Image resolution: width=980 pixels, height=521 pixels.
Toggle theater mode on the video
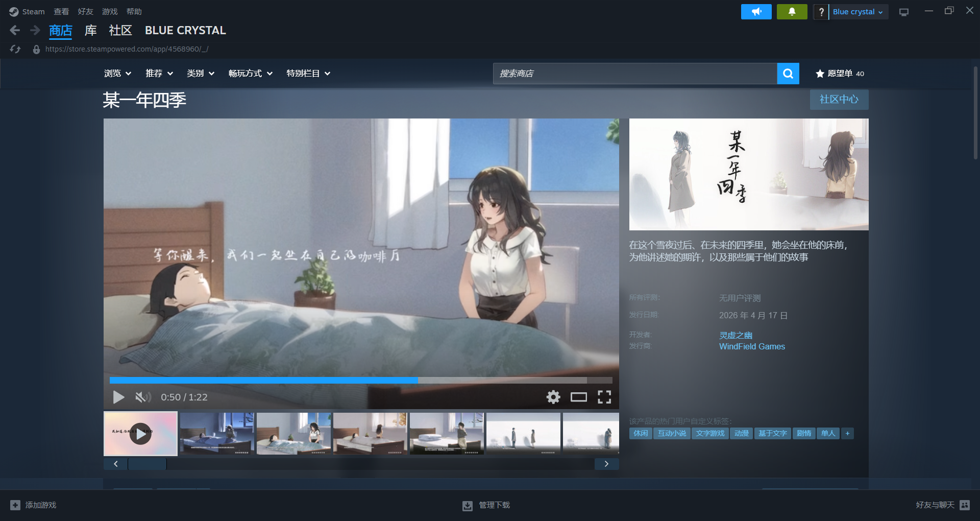579,397
